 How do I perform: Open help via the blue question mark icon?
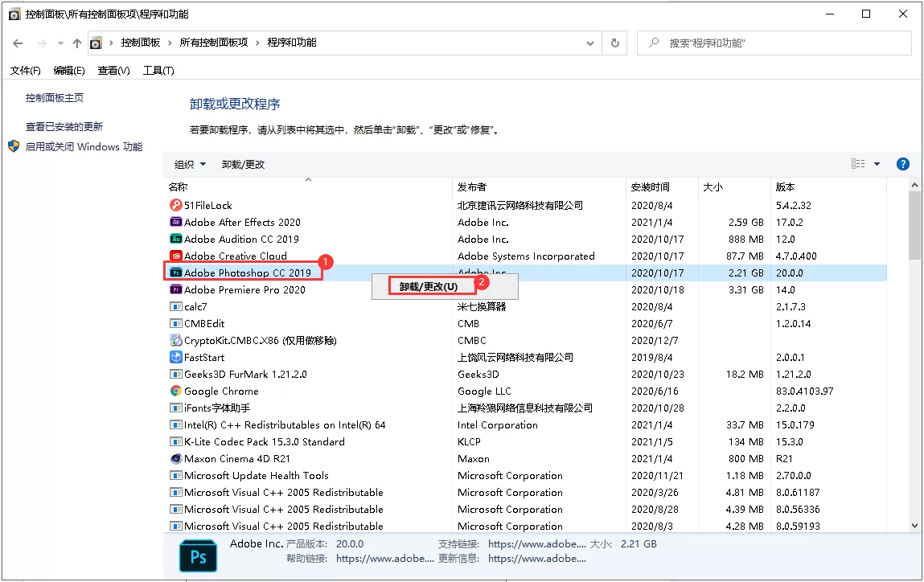pos(902,164)
